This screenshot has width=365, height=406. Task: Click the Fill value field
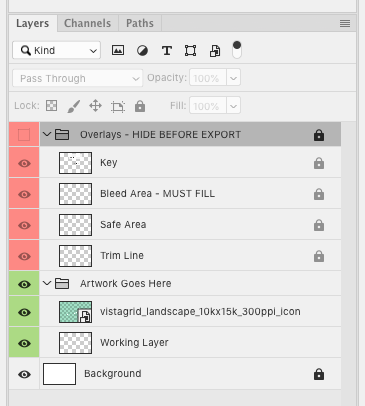tap(208, 106)
